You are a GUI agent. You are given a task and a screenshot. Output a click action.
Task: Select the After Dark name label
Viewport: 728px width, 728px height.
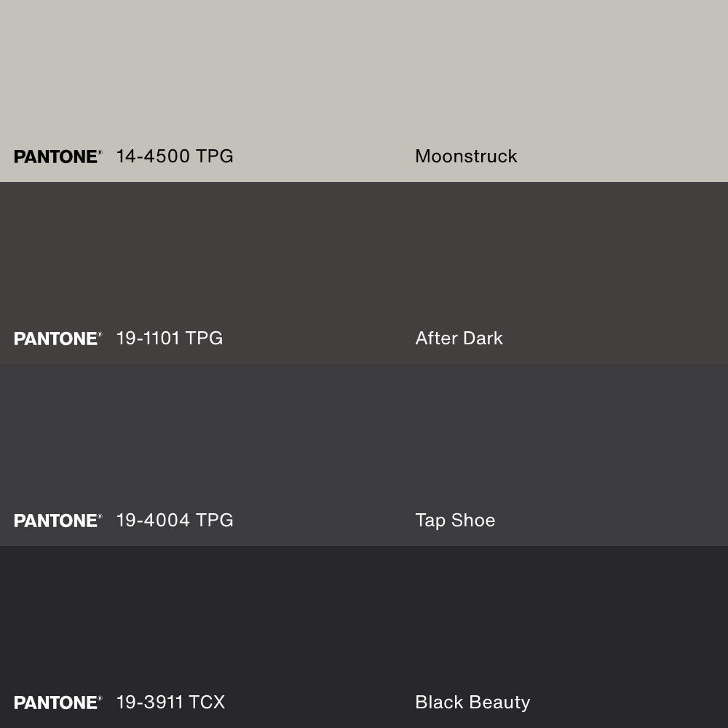[x=459, y=338]
